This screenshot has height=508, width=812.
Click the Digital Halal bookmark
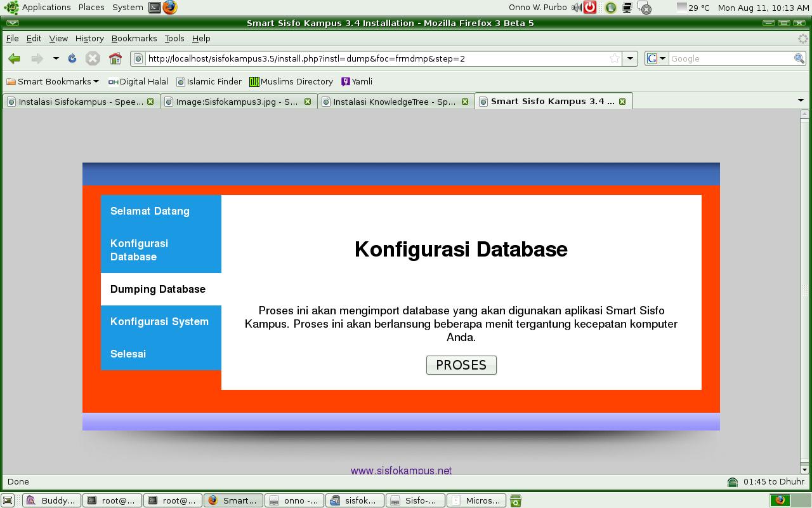138,81
